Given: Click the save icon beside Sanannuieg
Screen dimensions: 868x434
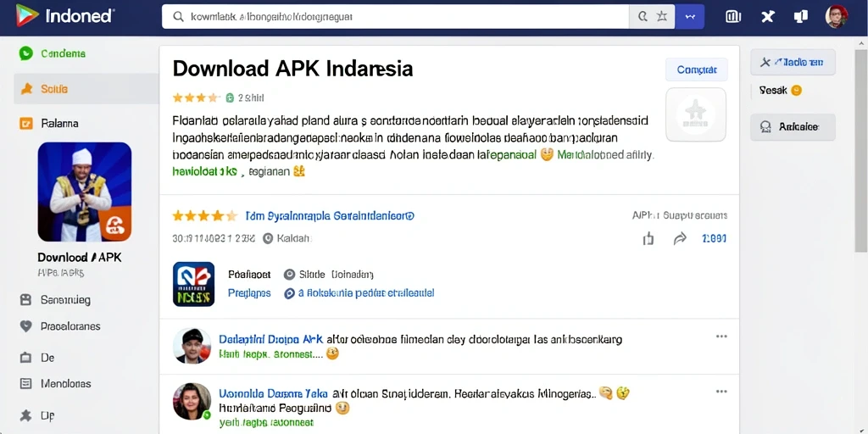Looking at the screenshot, I should (x=26, y=300).
